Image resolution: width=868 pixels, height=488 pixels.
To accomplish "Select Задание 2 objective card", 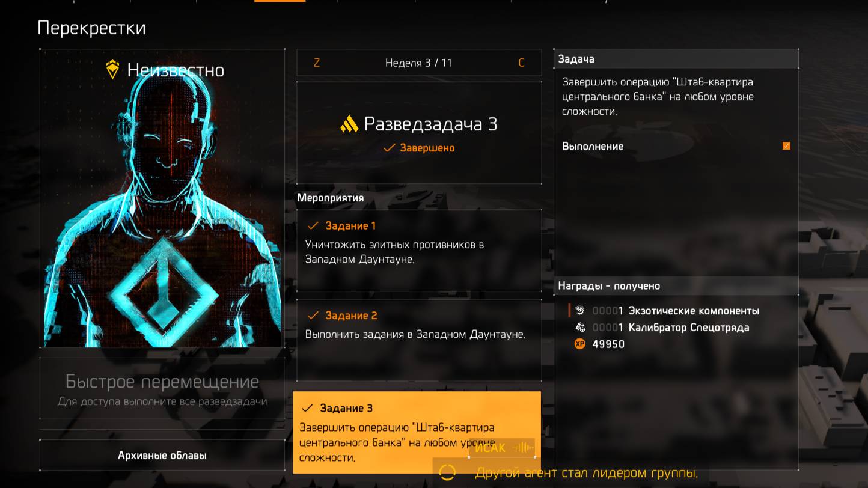I will click(419, 340).
